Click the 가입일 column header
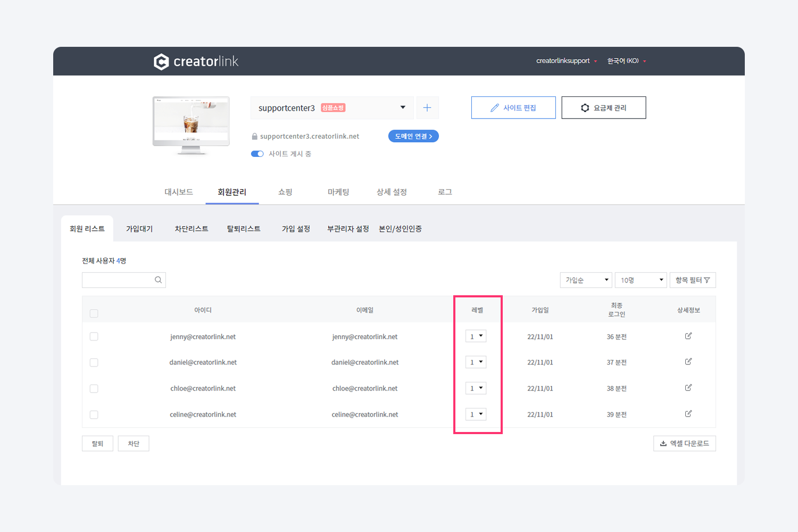 point(540,310)
